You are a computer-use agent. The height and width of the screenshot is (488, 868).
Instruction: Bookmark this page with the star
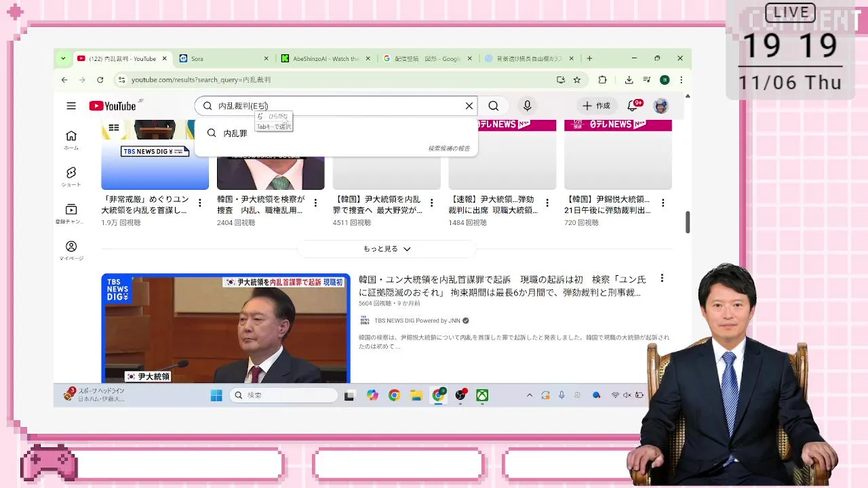pos(577,79)
